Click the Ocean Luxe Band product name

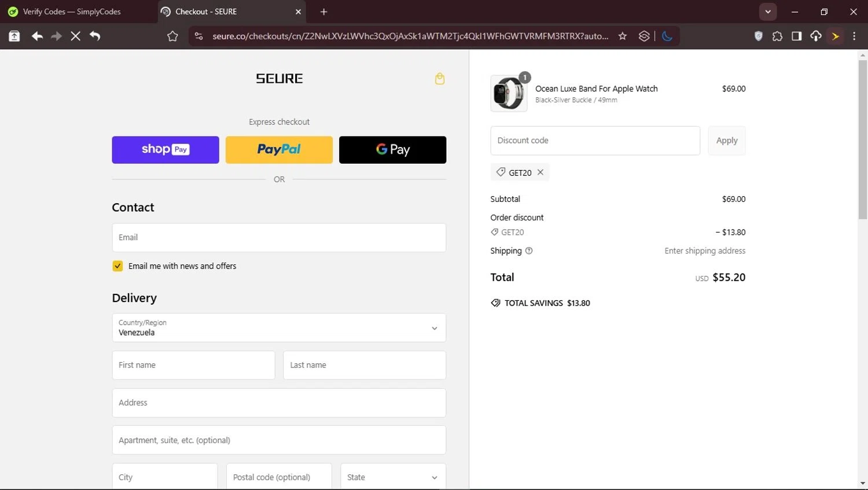coord(597,89)
